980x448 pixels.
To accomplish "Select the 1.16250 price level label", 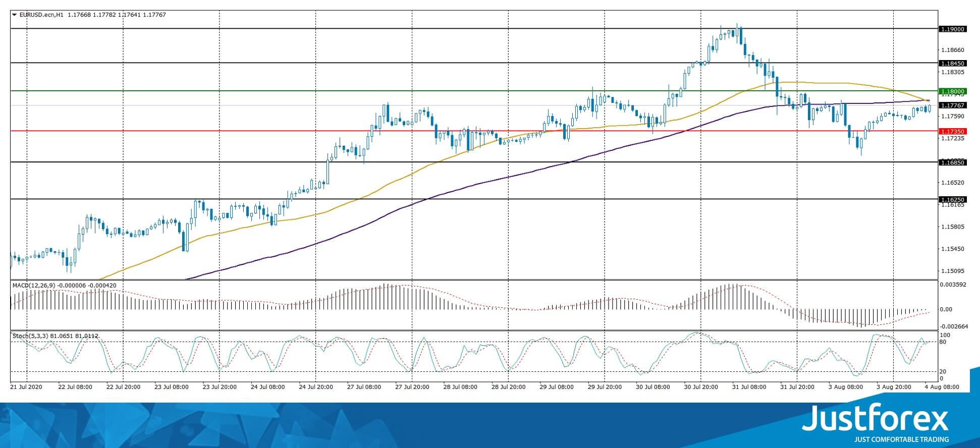I will [953, 200].
